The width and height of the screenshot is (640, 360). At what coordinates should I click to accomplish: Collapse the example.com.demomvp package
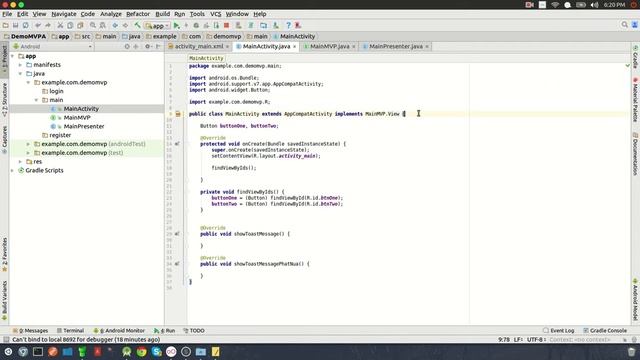tap(28, 82)
